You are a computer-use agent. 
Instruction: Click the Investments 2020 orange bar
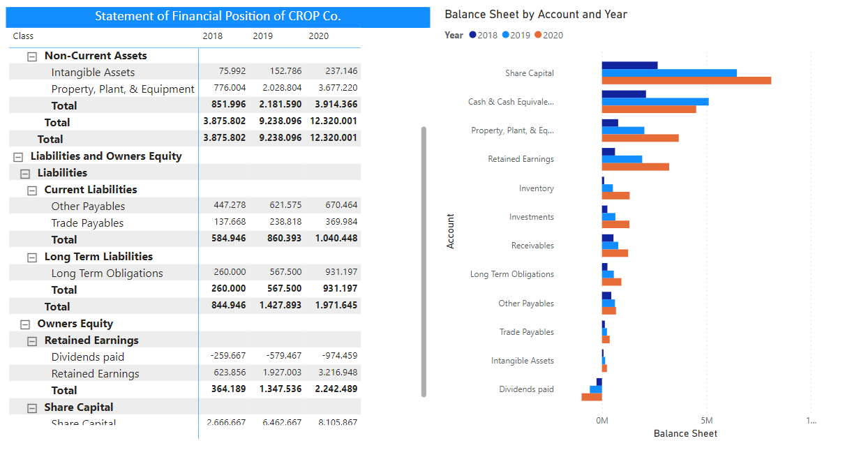(x=615, y=224)
